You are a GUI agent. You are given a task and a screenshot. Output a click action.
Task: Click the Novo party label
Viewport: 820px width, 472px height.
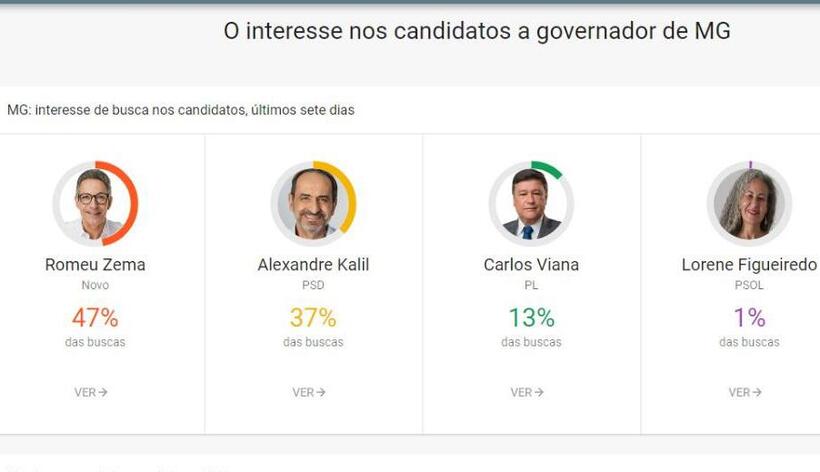95,285
